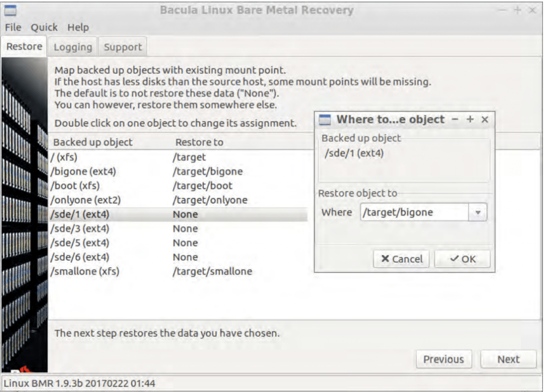Image resolution: width=544 pixels, height=392 pixels.
Task: Close the 'Where to' dialog with X
Action: coord(484,120)
